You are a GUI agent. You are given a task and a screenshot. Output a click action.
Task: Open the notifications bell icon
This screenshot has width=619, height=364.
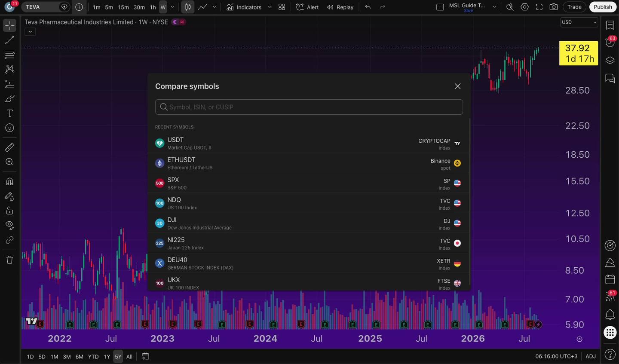[x=610, y=315]
